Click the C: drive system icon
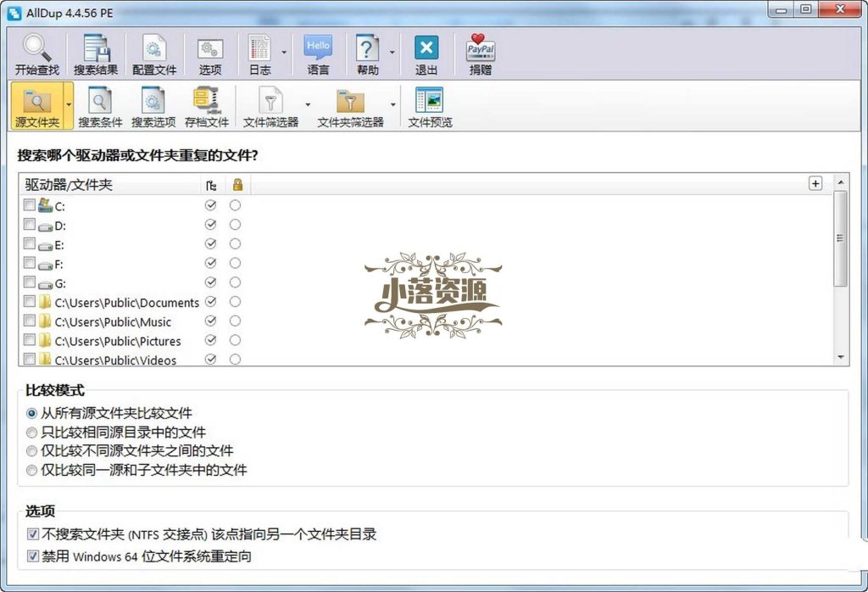The width and height of the screenshot is (868, 592). (x=46, y=205)
